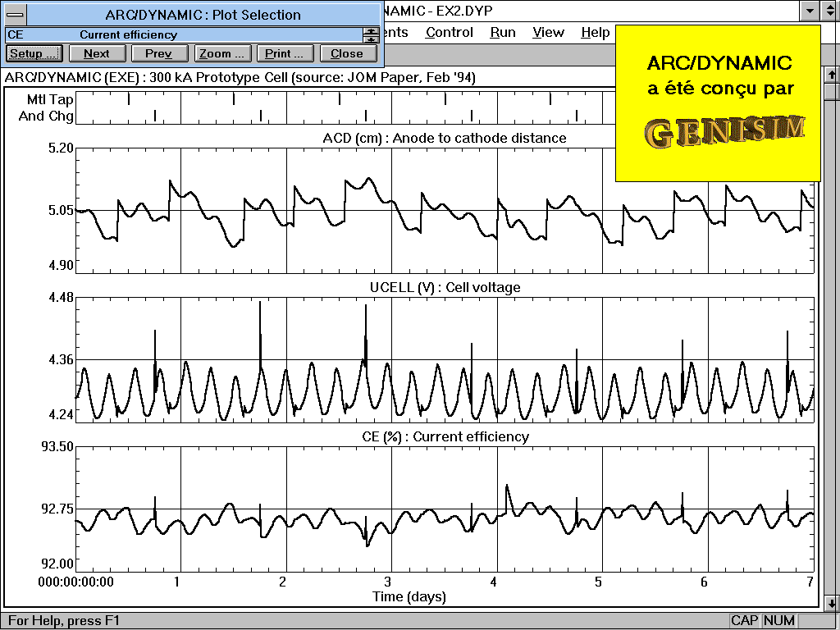
Task: Click the UCELL Cell voltage plot title
Action: [445, 288]
